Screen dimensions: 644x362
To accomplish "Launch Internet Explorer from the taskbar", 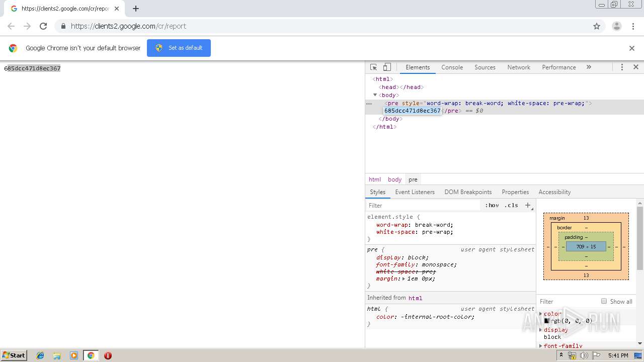I will pos(40,355).
